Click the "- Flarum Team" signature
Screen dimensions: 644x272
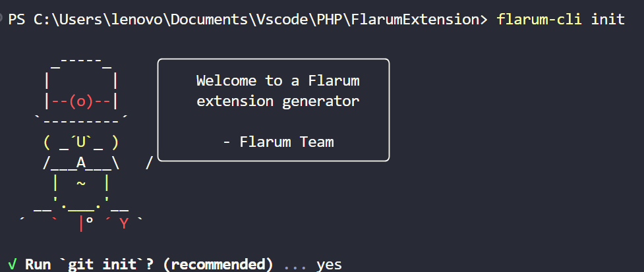pos(278,142)
